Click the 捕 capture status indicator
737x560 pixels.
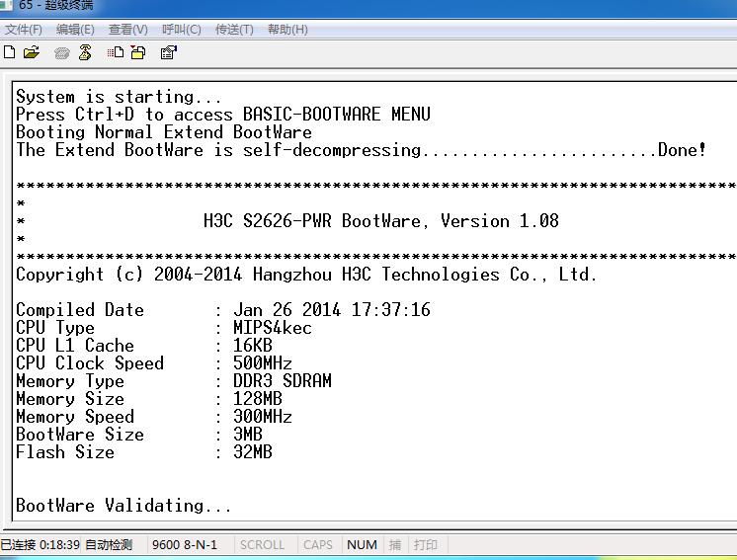point(395,545)
